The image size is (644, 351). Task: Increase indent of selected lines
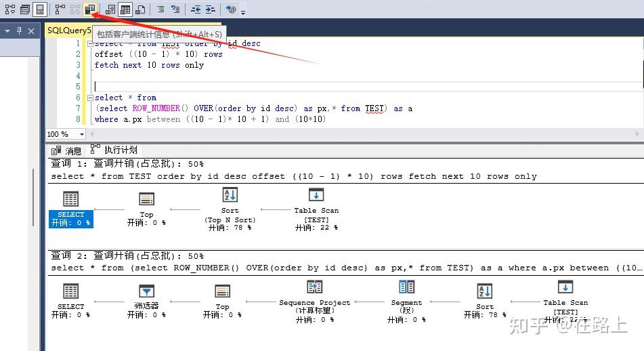(211, 9)
